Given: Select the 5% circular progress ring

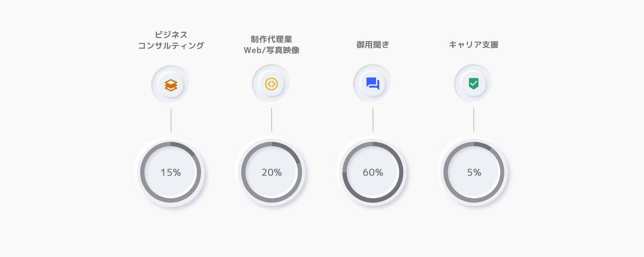Looking at the screenshot, I should tap(474, 172).
